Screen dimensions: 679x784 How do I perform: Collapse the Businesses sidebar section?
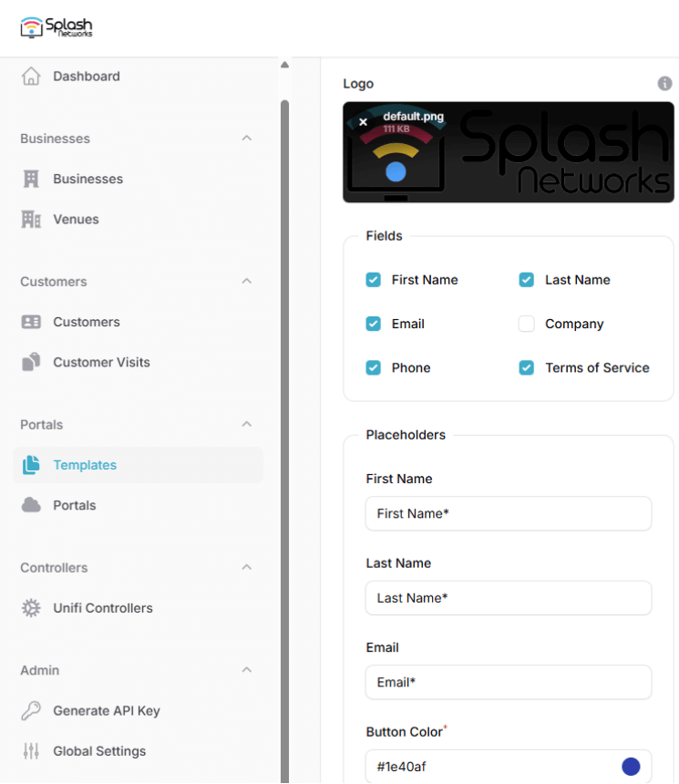tap(246, 139)
